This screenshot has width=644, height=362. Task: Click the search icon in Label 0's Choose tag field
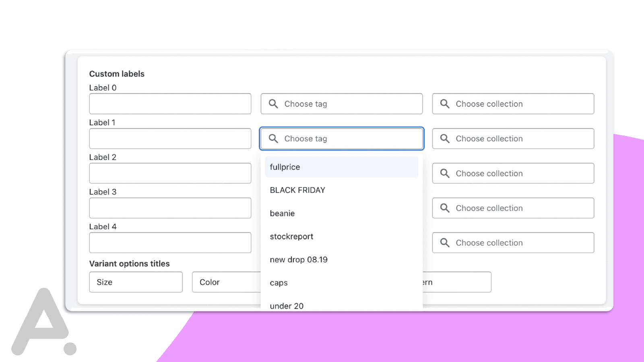[273, 104]
